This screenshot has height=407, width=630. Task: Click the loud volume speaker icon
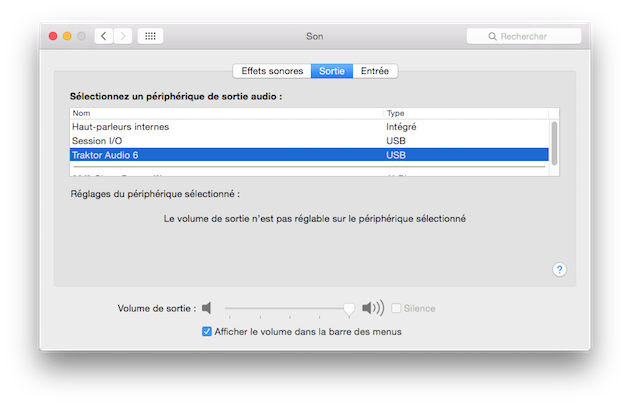click(x=373, y=308)
